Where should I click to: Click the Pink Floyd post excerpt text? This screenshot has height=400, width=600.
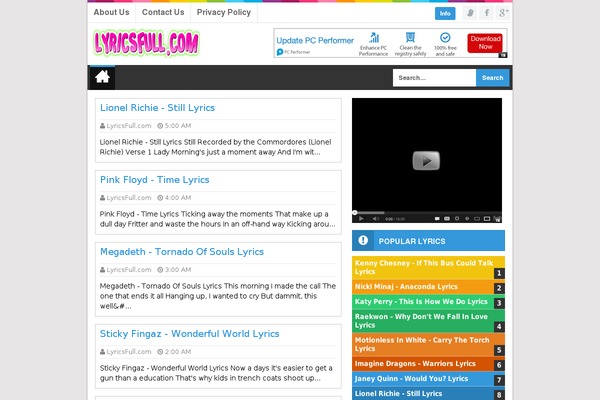tap(217, 219)
